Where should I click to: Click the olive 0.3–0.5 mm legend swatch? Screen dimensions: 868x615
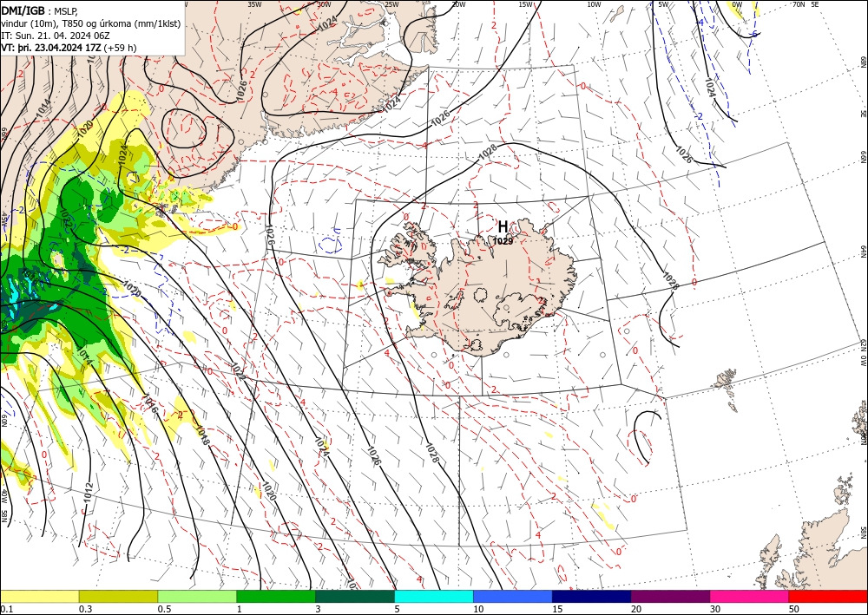point(118,596)
